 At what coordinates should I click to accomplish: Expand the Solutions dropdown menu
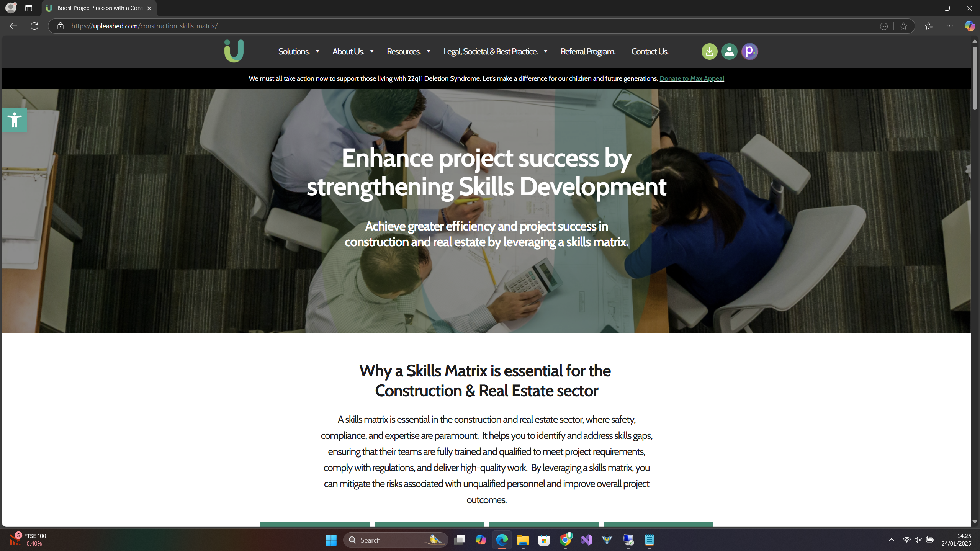294,51
